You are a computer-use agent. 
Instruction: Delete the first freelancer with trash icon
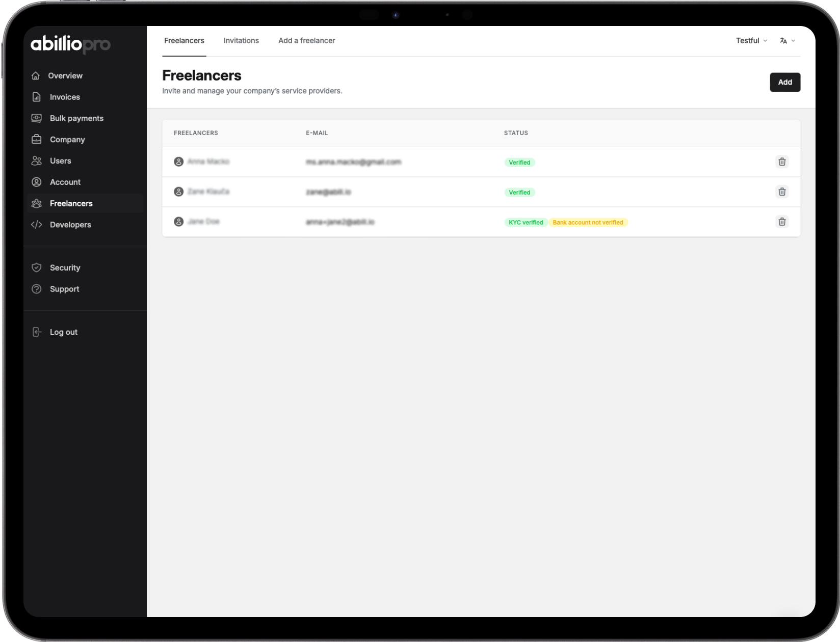tap(781, 162)
